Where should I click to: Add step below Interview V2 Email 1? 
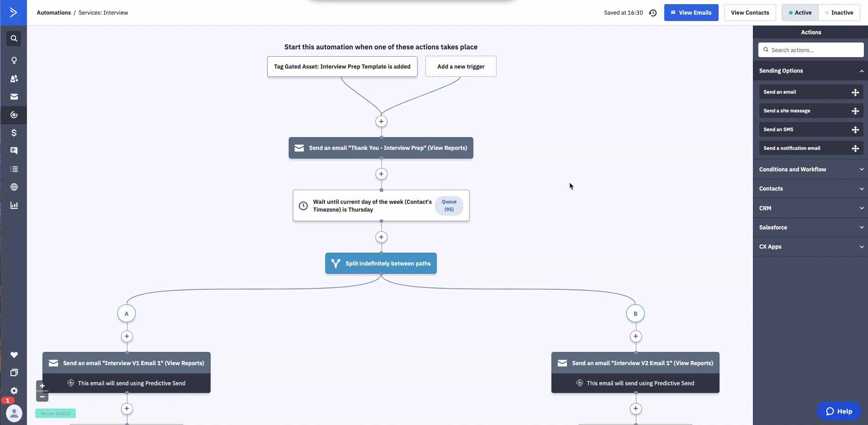coord(635,409)
